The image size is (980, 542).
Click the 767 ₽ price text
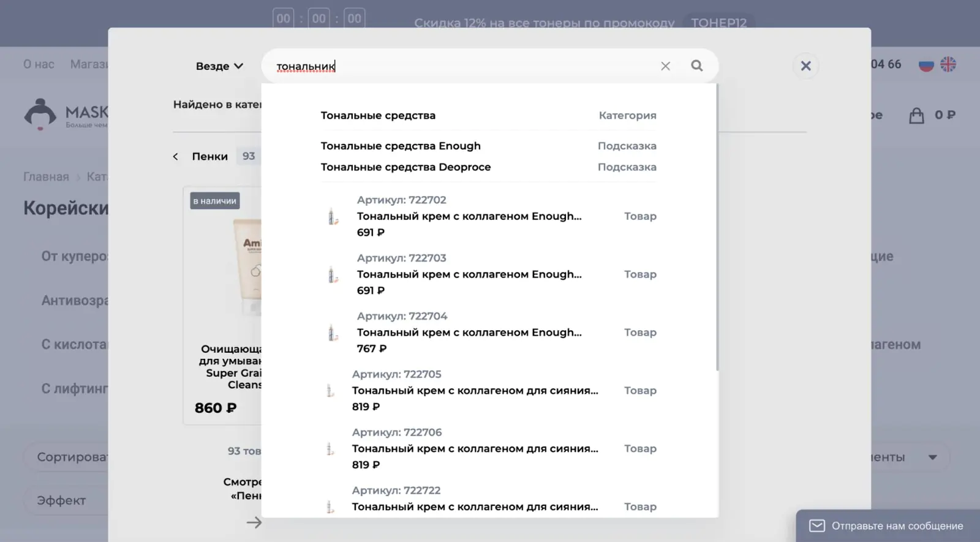[372, 349]
